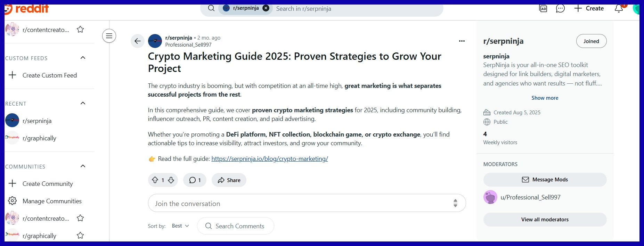Open the chat bubble icon

click(x=560, y=9)
